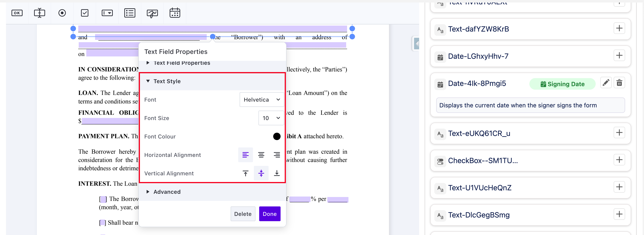Select the radio button tool
This screenshot has width=644, height=235.
(x=62, y=13)
